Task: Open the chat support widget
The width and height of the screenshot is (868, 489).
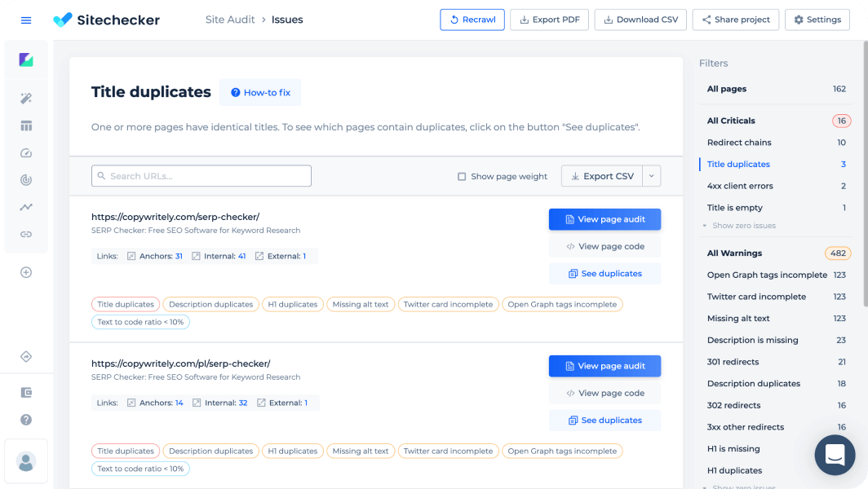Action: (x=835, y=455)
